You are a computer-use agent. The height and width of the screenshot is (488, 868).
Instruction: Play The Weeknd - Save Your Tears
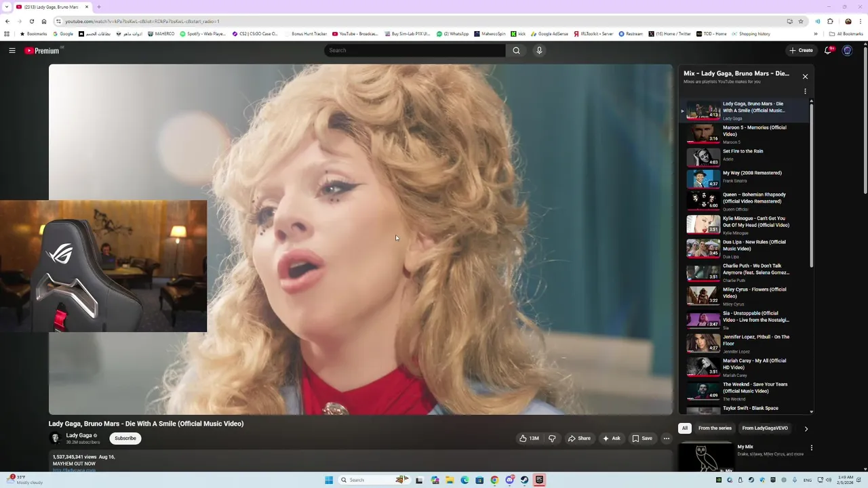pos(745,391)
